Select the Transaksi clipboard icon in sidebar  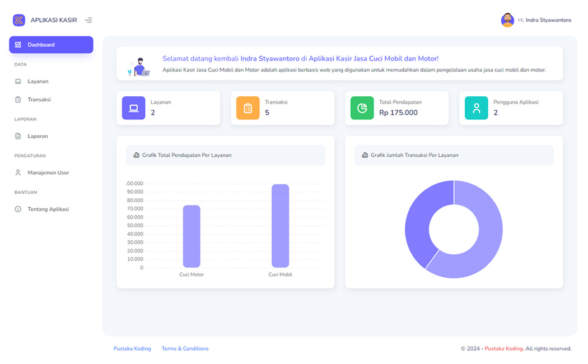[18, 100]
